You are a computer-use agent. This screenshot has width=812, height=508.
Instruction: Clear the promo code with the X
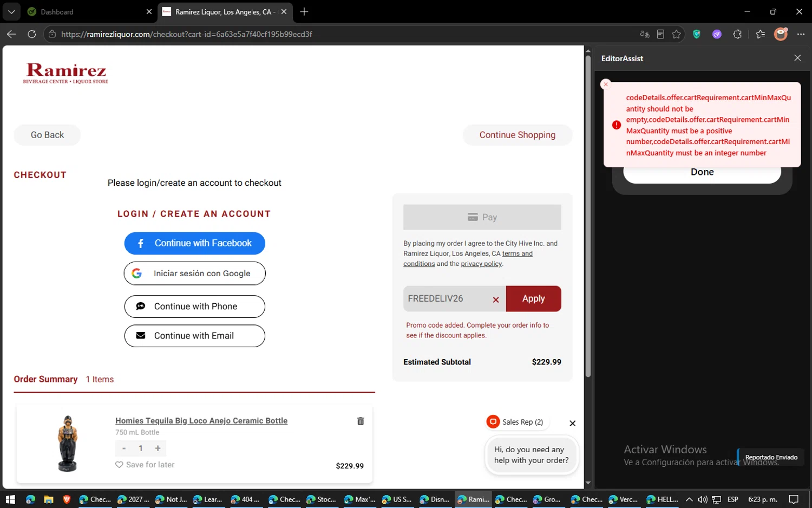click(496, 299)
